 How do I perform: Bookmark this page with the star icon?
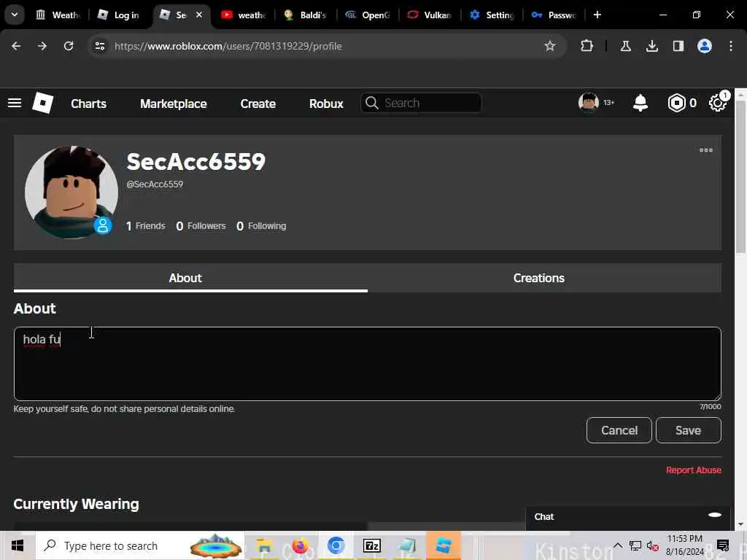(x=550, y=46)
